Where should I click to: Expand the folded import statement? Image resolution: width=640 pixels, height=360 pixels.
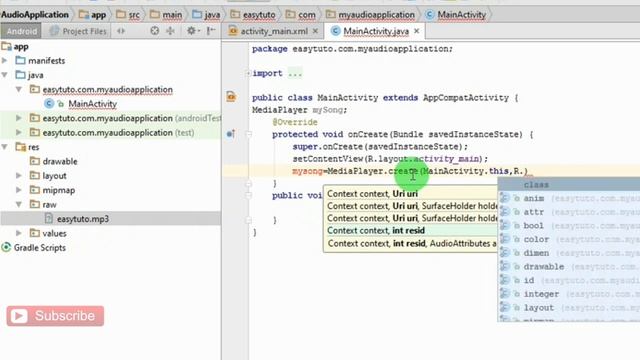coord(248,73)
